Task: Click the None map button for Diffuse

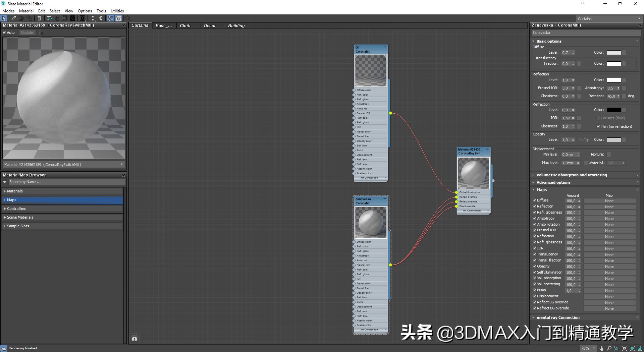Action: coord(609,200)
